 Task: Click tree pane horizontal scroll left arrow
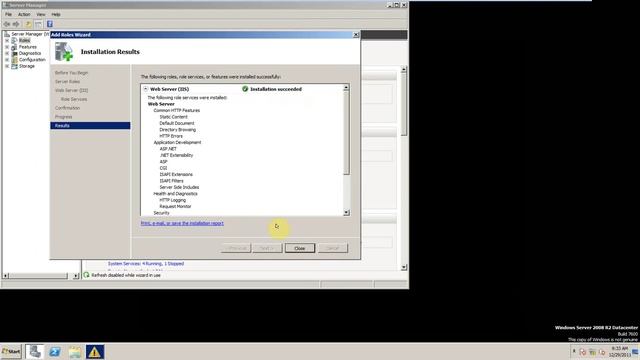[5, 276]
